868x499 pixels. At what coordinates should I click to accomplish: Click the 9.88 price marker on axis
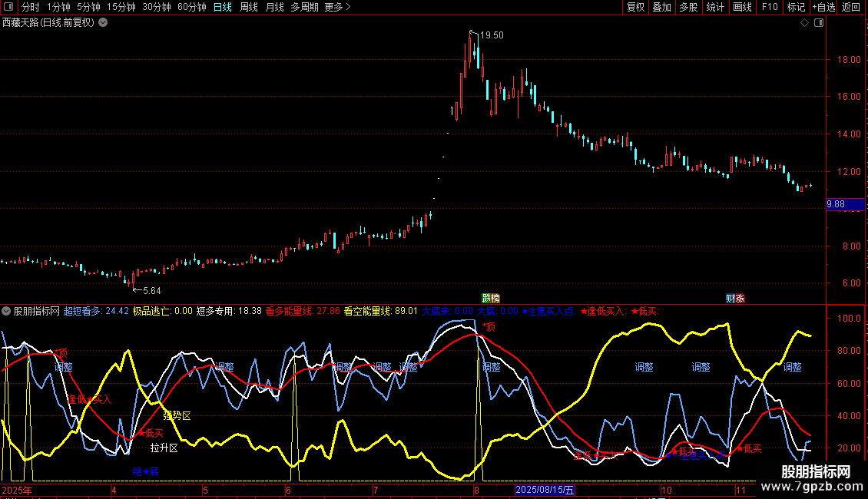(x=845, y=204)
